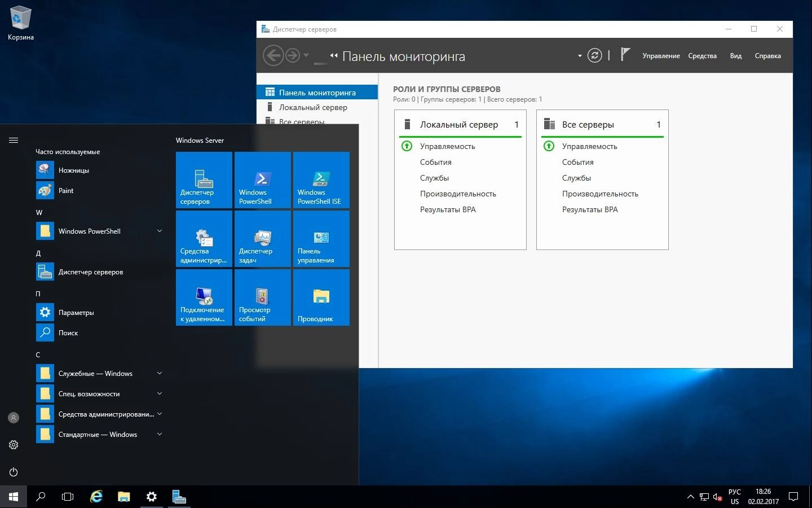Open File Explorer on the taskbar
Image resolution: width=812 pixels, height=508 pixels.
coord(124,497)
